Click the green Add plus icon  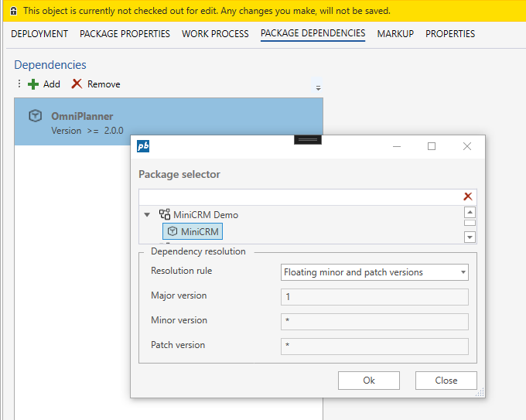[x=32, y=84]
